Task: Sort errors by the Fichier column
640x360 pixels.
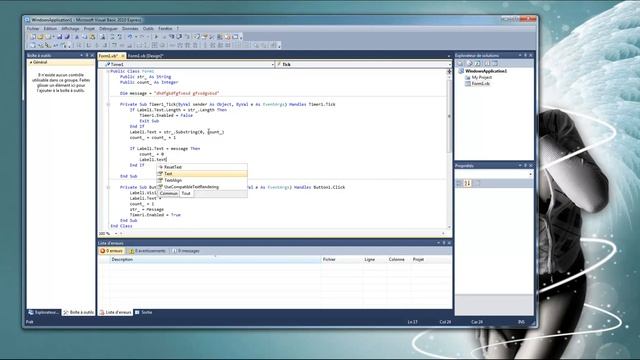Action: (x=342, y=260)
